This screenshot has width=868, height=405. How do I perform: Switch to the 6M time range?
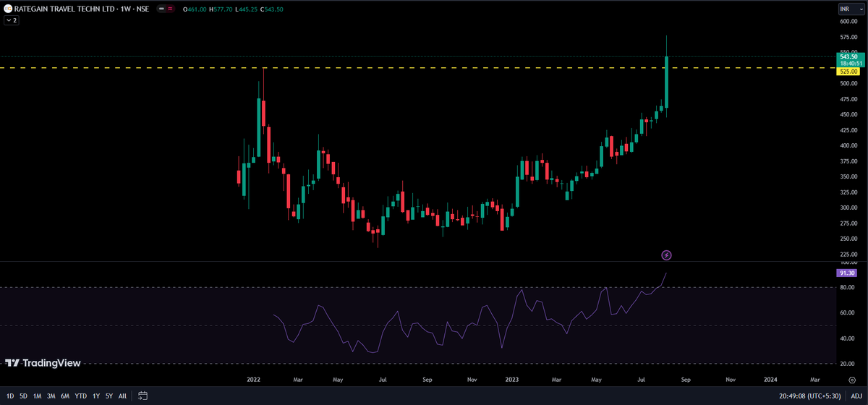(65, 396)
